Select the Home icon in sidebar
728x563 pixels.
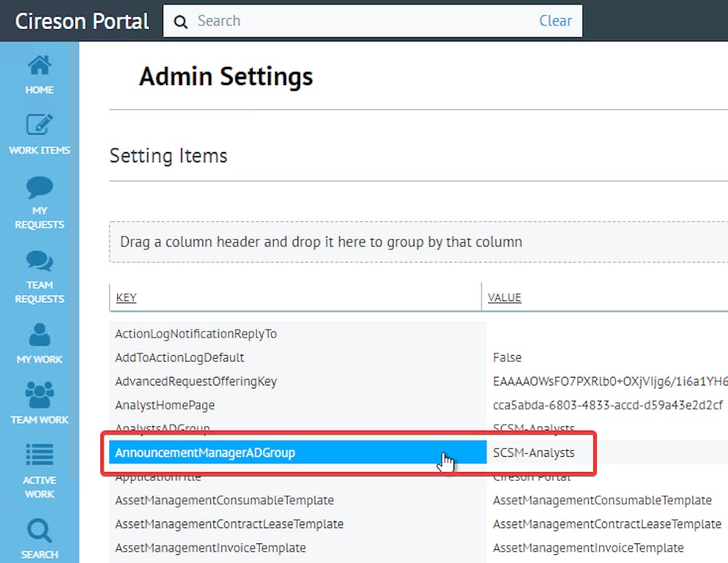pos(39,73)
